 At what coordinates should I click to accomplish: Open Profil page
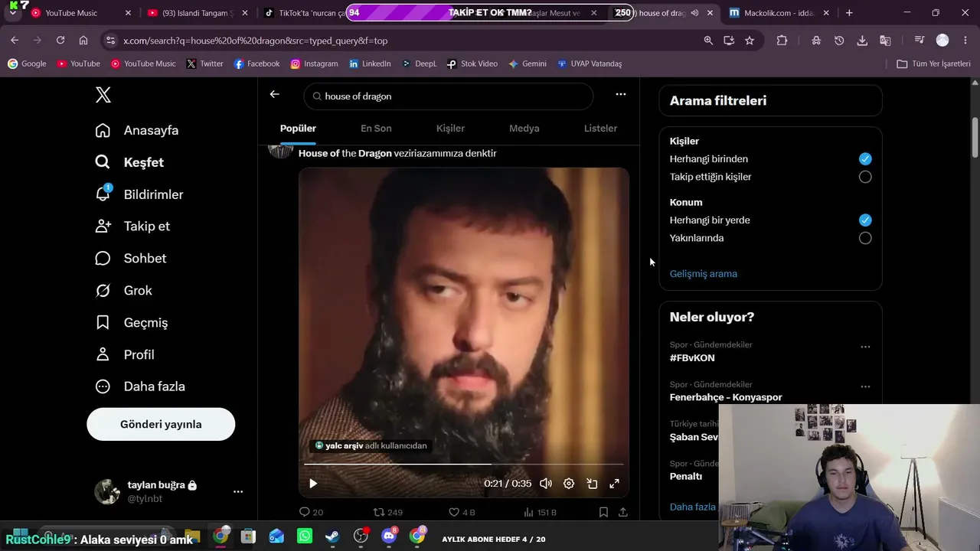pos(124,355)
